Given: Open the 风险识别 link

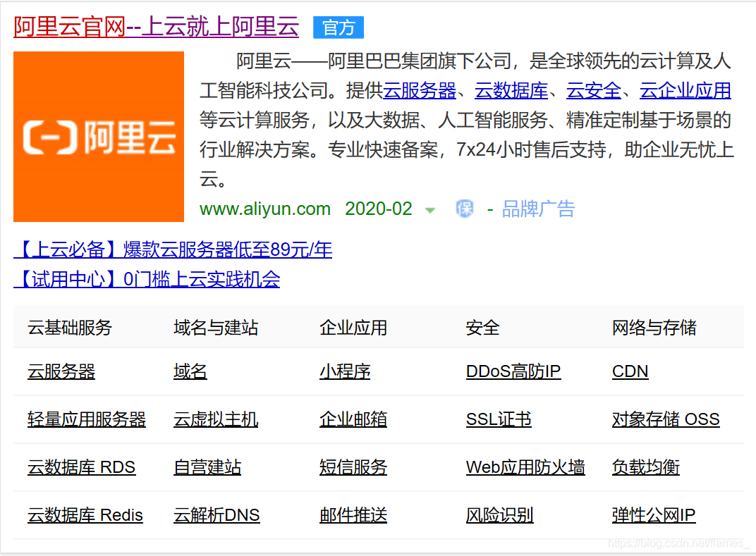Looking at the screenshot, I should coord(499,515).
